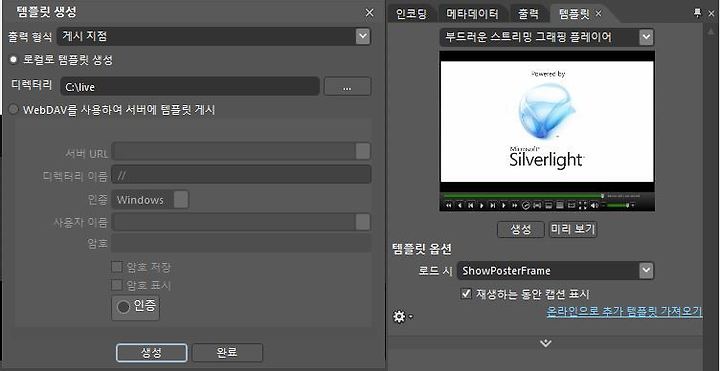Viewport: 720px width, 371px height.
Task: Check the 암호 표시 checkbox
Action: (x=117, y=285)
